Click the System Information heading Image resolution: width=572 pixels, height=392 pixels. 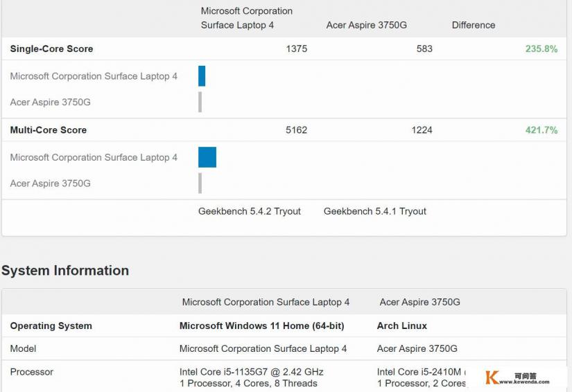click(x=65, y=271)
